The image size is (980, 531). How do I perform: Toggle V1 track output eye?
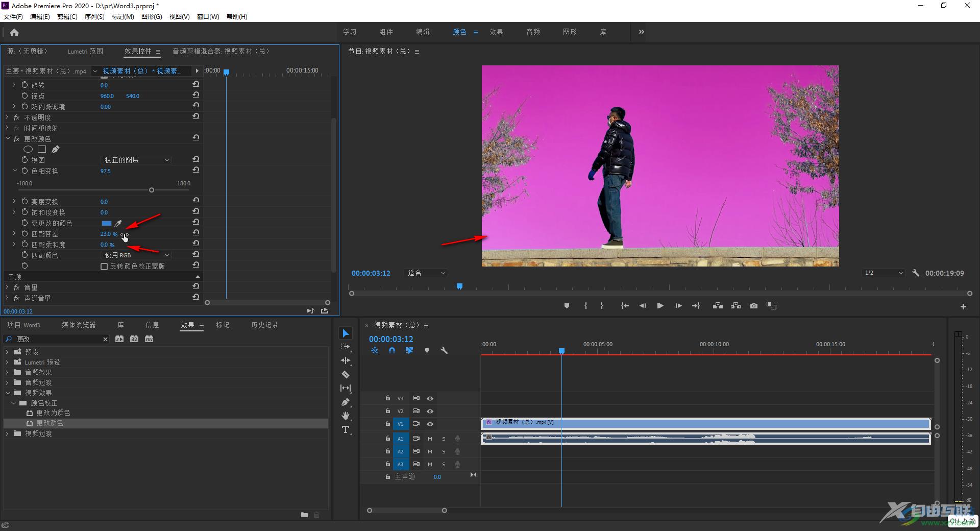pyautogui.click(x=430, y=424)
